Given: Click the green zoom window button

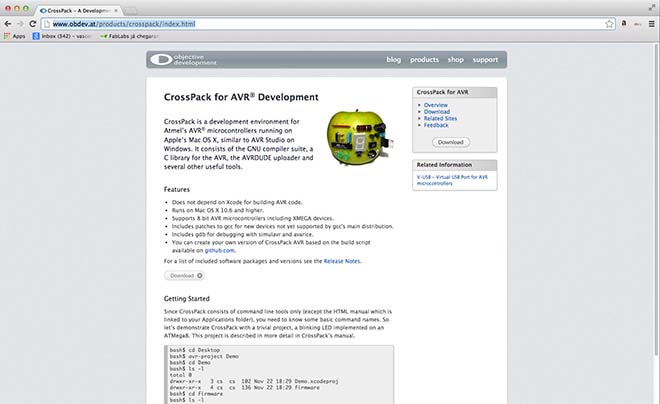Looking at the screenshot, I should (x=26, y=8).
